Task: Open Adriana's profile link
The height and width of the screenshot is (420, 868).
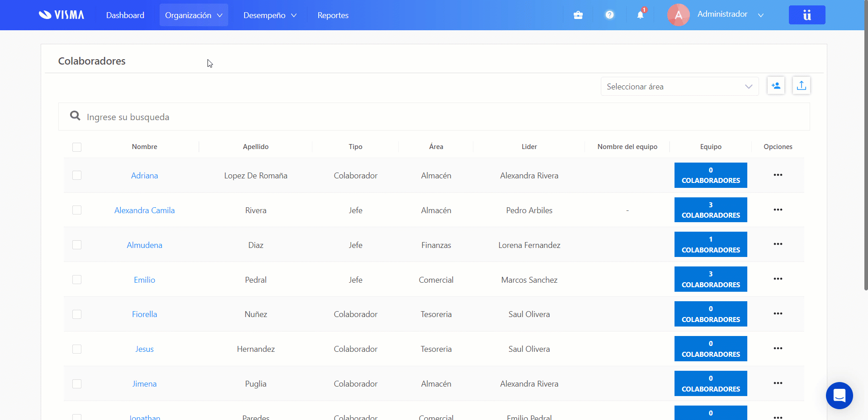Action: click(145, 176)
